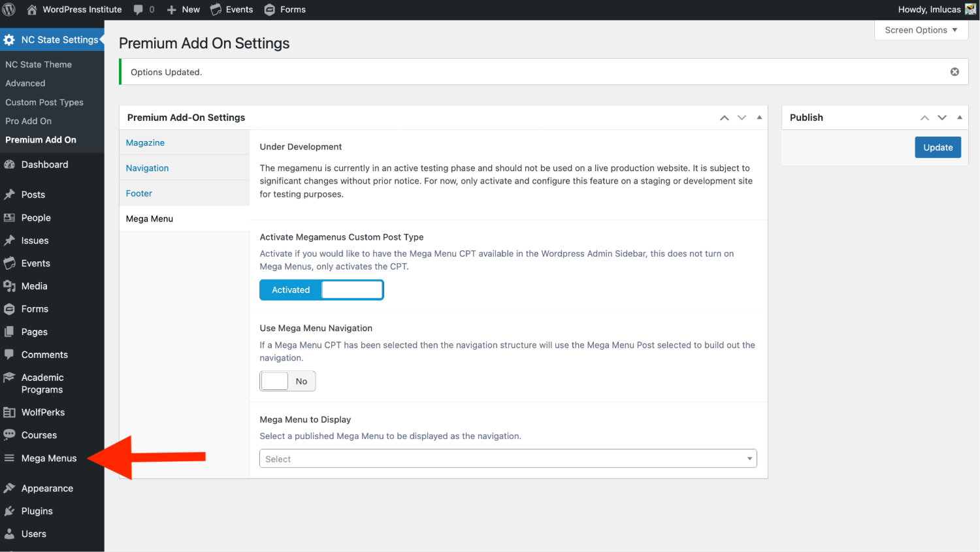The height and width of the screenshot is (552, 980).
Task: Toggle Use Mega Menu Navigation switch
Action: pyautogui.click(x=287, y=382)
